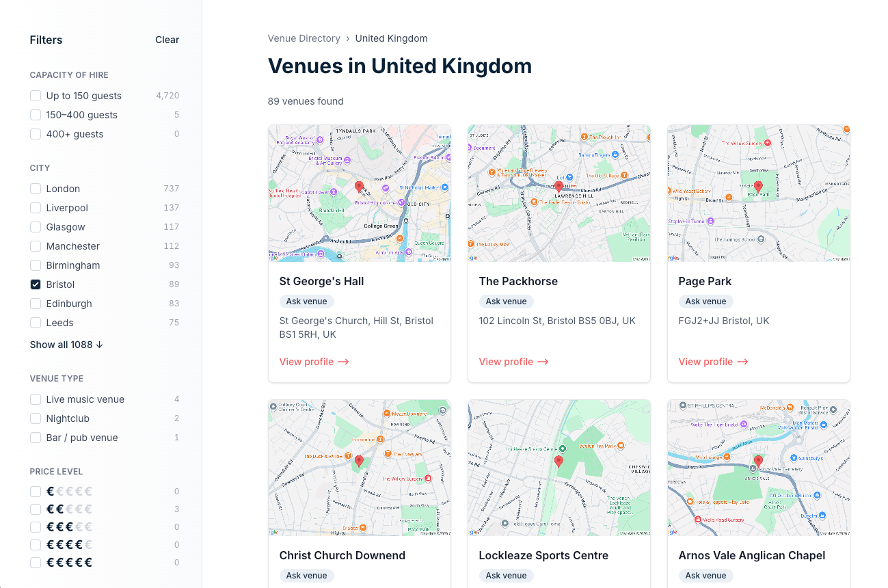The height and width of the screenshot is (588, 888).
Task: Check the Nightclub venue type
Action: 36,418
